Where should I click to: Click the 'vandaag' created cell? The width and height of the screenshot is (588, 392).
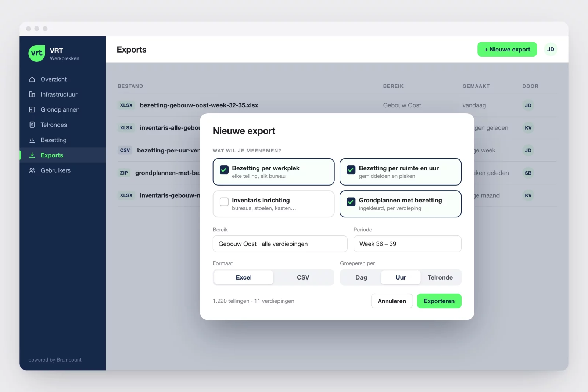pos(474,105)
